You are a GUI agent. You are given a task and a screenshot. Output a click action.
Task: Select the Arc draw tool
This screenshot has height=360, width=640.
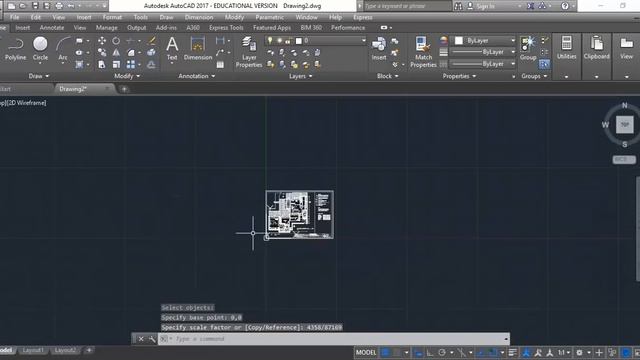point(62,49)
